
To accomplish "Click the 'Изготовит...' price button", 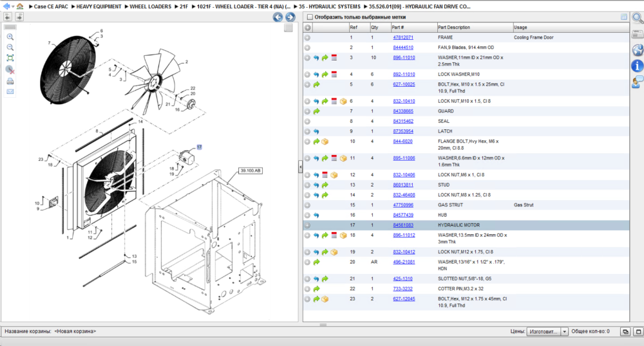I will tap(544, 331).
